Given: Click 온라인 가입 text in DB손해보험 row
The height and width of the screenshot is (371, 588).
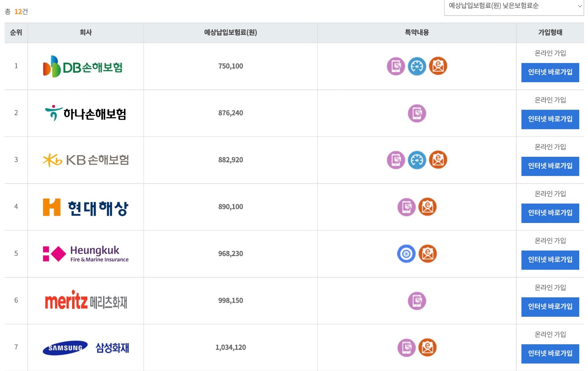Looking at the screenshot, I should [x=550, y=53].
